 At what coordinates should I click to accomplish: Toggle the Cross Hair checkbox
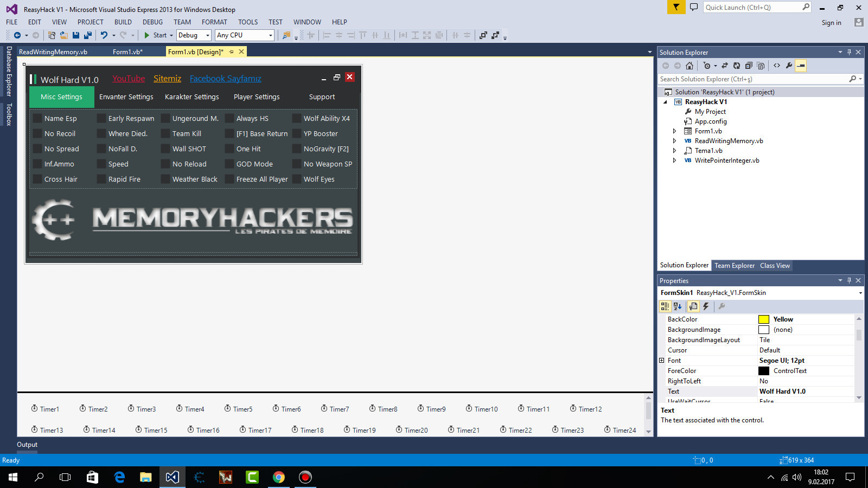(x=37, y=179)
